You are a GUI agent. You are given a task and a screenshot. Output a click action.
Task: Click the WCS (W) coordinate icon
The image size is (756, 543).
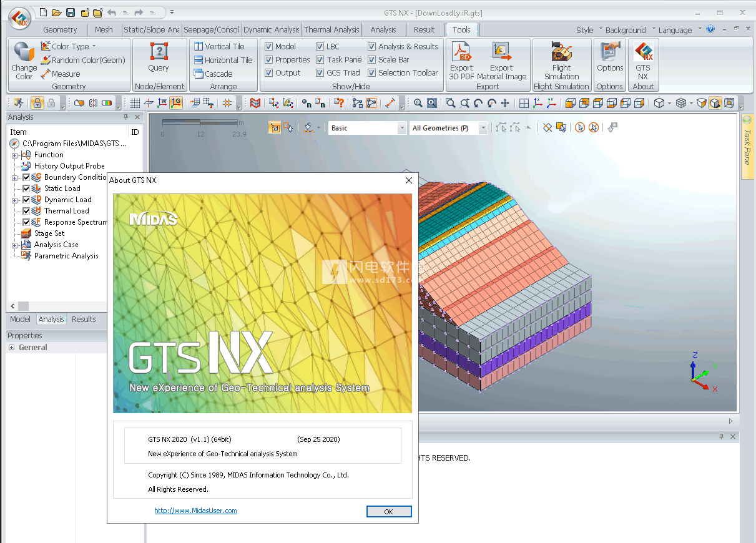162,103
